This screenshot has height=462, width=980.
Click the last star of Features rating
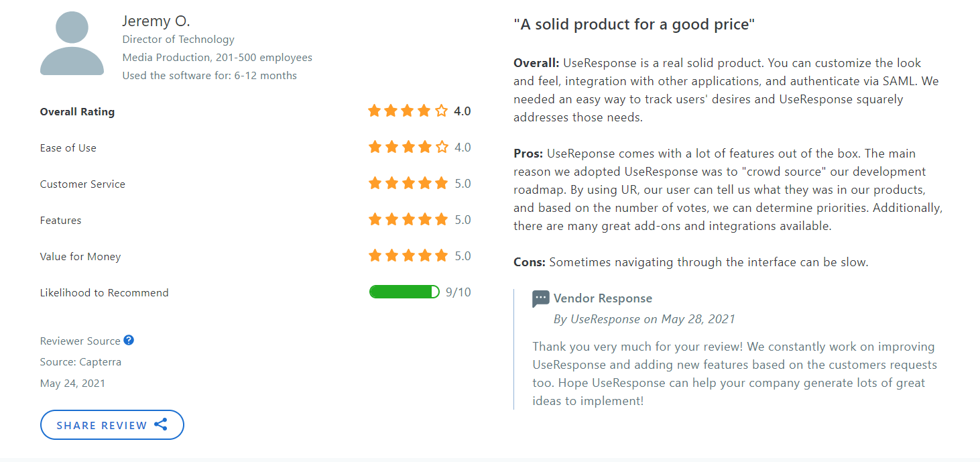click(440, 219)
